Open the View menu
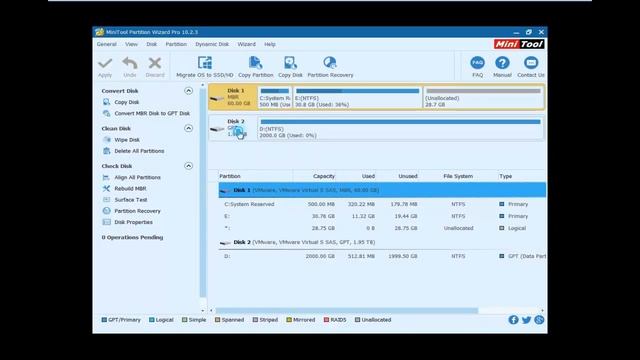Image resolution: width=640 pixels, height=360 pixels. click(131, 44)
